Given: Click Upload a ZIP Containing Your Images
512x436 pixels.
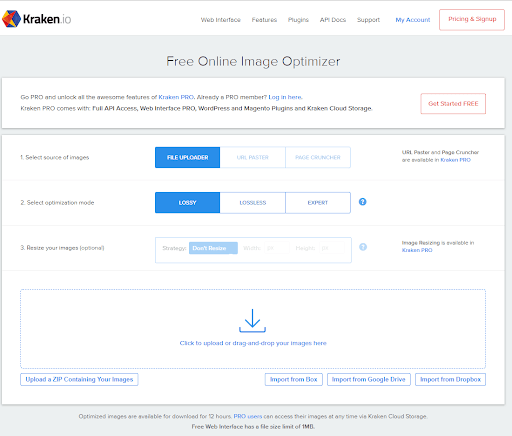Looking at the screenshot, I should (x=79, y=379).
